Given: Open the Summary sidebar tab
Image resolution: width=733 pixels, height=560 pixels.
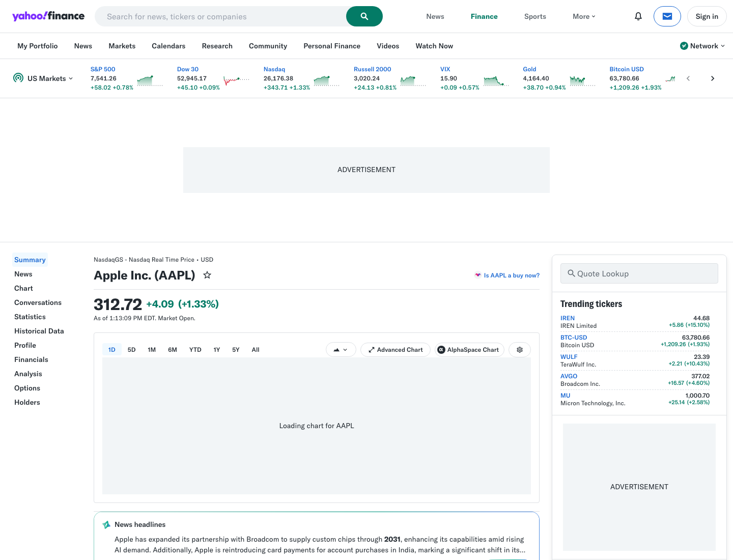Looking at the screenshot, I should [x=30, y=260].
